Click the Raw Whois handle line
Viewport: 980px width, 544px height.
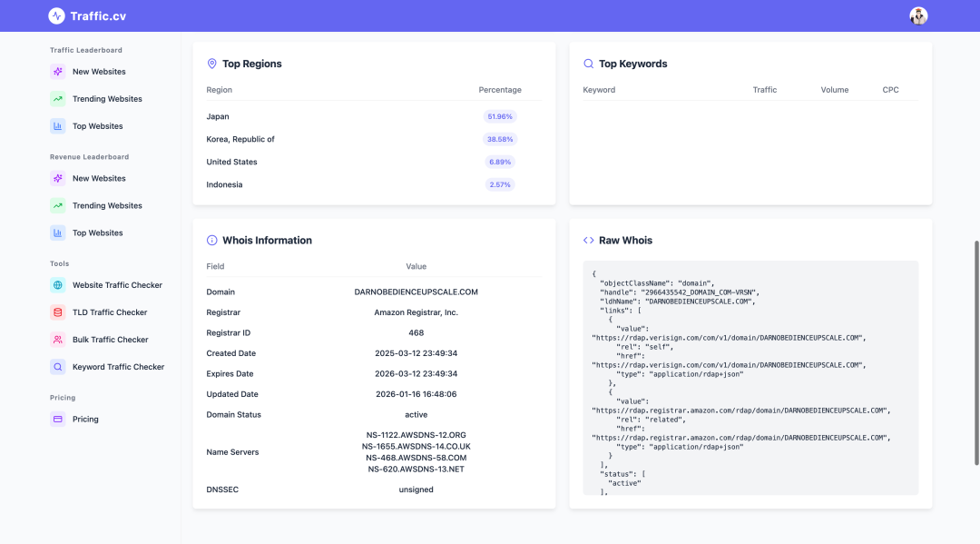coord(680,292)
